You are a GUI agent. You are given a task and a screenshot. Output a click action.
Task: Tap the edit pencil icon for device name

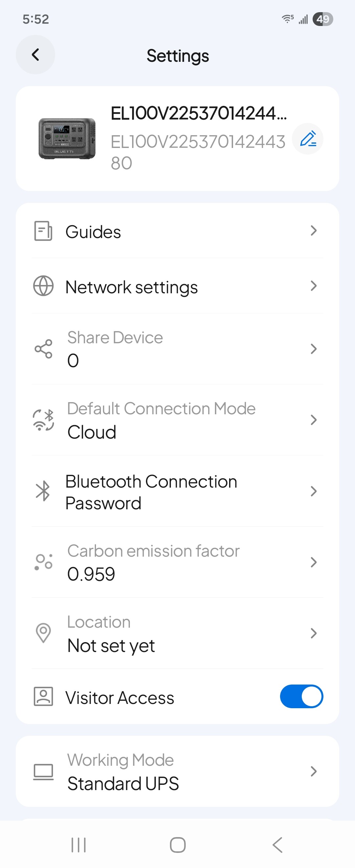coord(308,139)
